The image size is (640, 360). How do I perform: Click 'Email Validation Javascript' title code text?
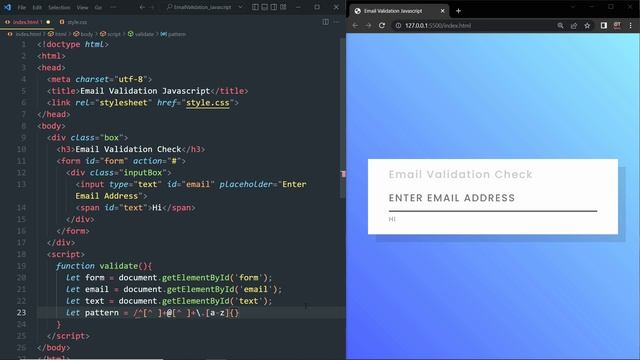tap(145, 91)
